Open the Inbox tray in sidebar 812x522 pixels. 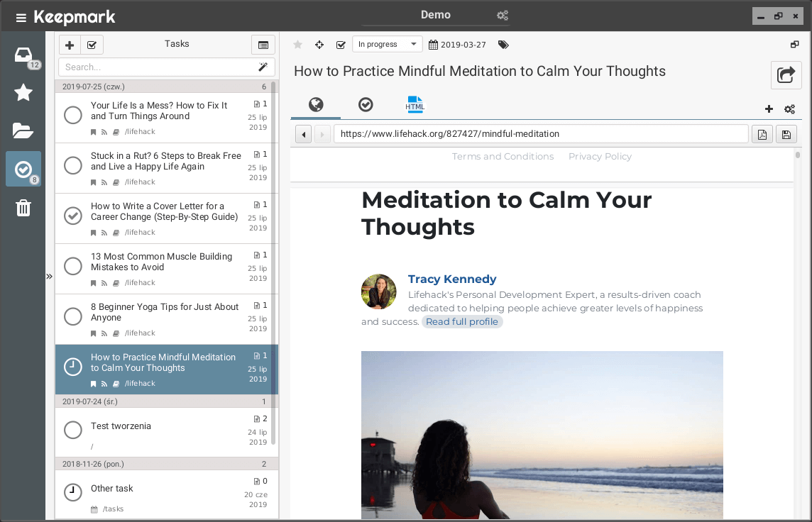coord(23,55)
